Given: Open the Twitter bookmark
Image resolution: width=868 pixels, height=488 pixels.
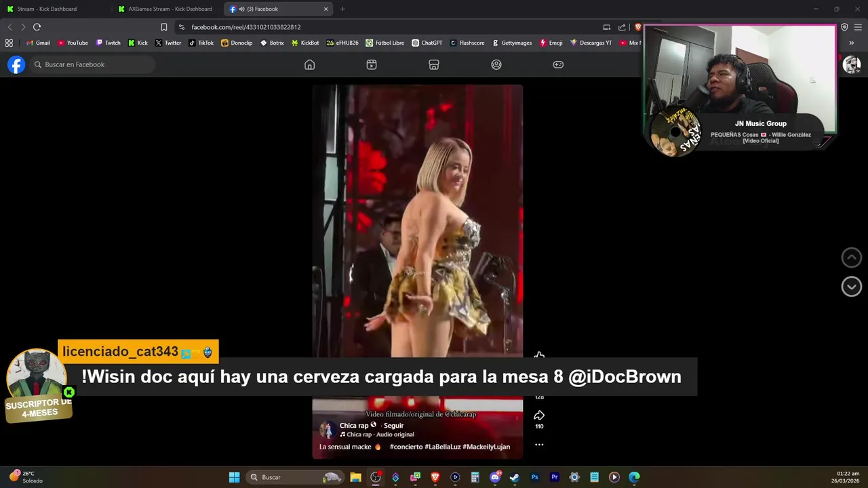Looking at the screenshot, I should pos(167,43).
